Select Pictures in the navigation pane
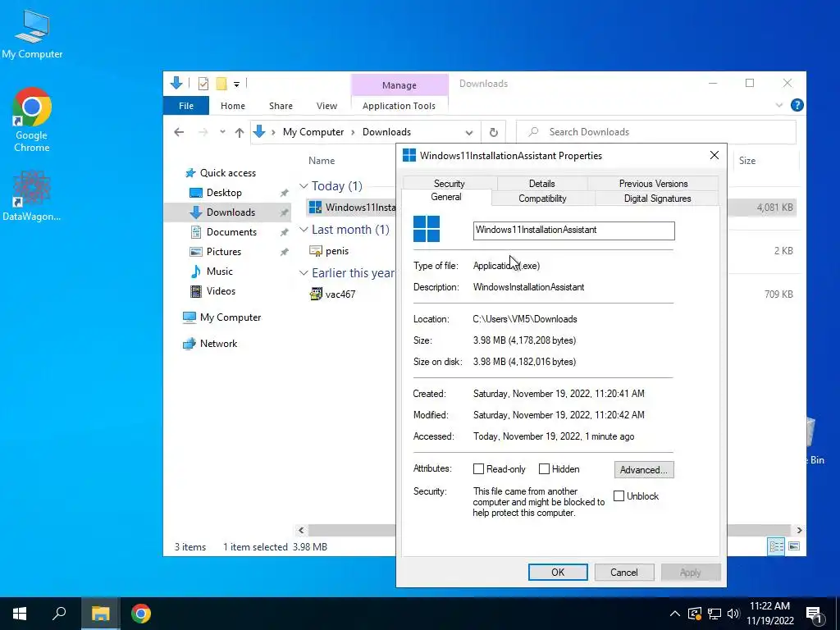This screenshot has height=630, width=840. [x=223, y=252]
